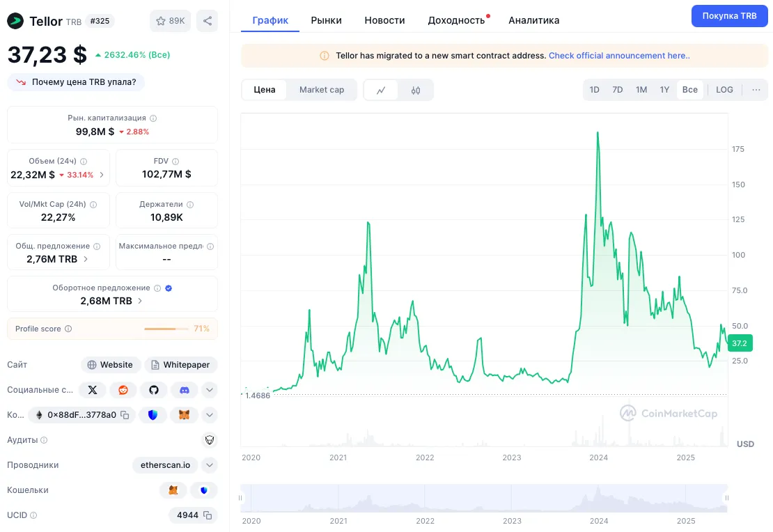The width and height of the screenshot is (773, 532).
Task: Toggle the LOG scale option
Action: pyautogui.click(x=724, y=90)
